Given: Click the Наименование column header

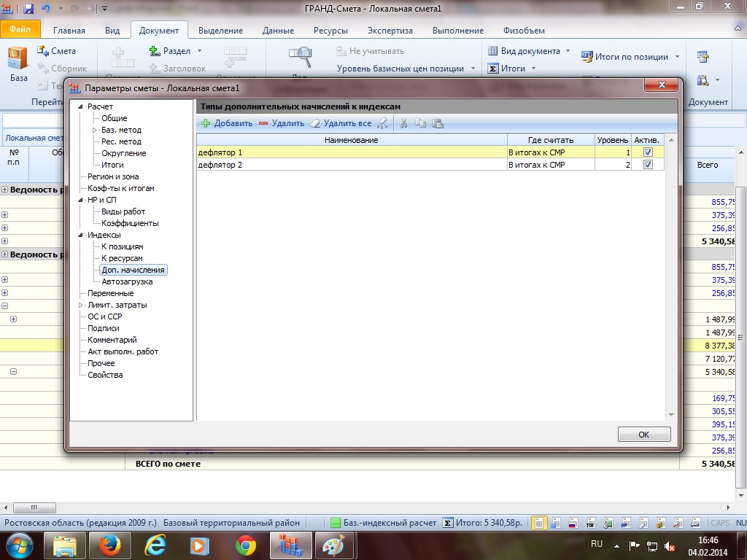Looking at the screenshot, I should [352, 140].
